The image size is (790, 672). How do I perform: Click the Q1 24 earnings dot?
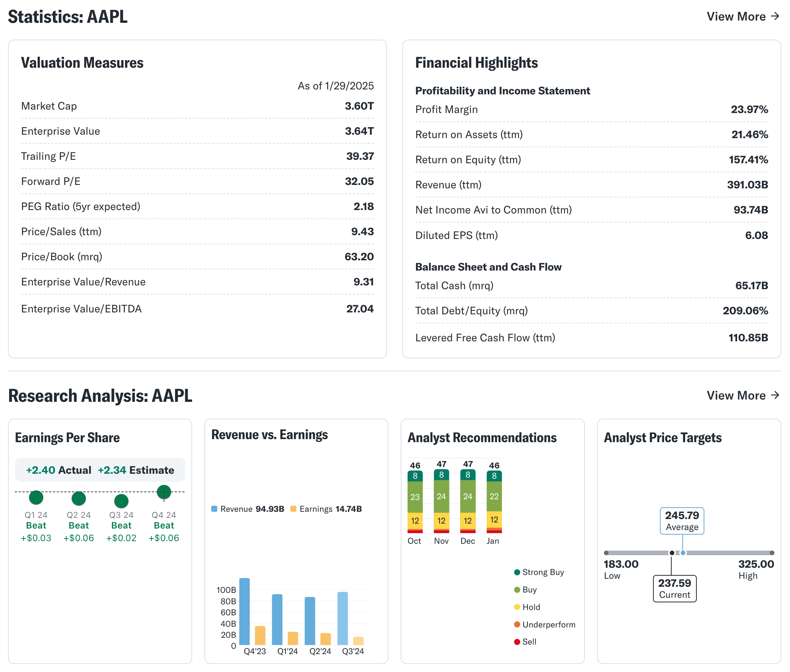[x=36, y=497]
